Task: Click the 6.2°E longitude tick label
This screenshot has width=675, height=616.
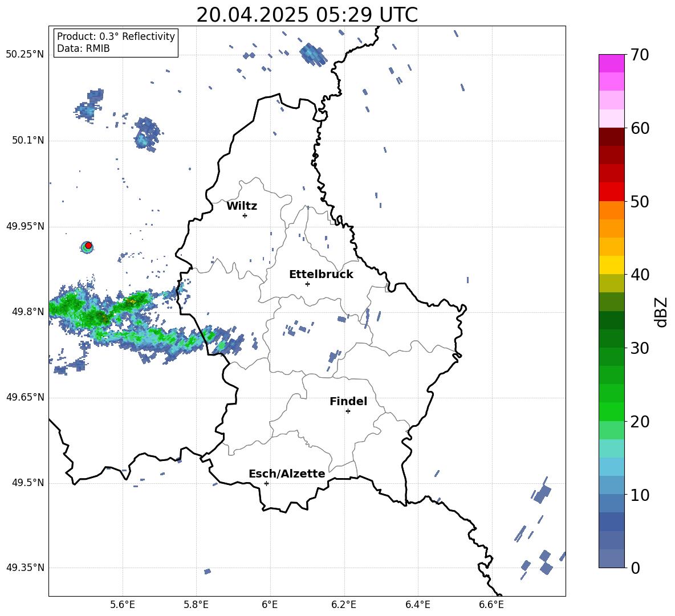Action: (x=344, y=605)
